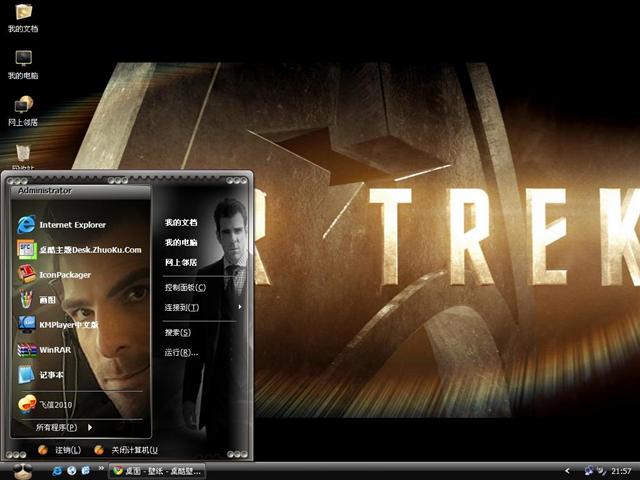Choose 搜索(S) in the Start menu
The image size is (640, 480).
178,332
